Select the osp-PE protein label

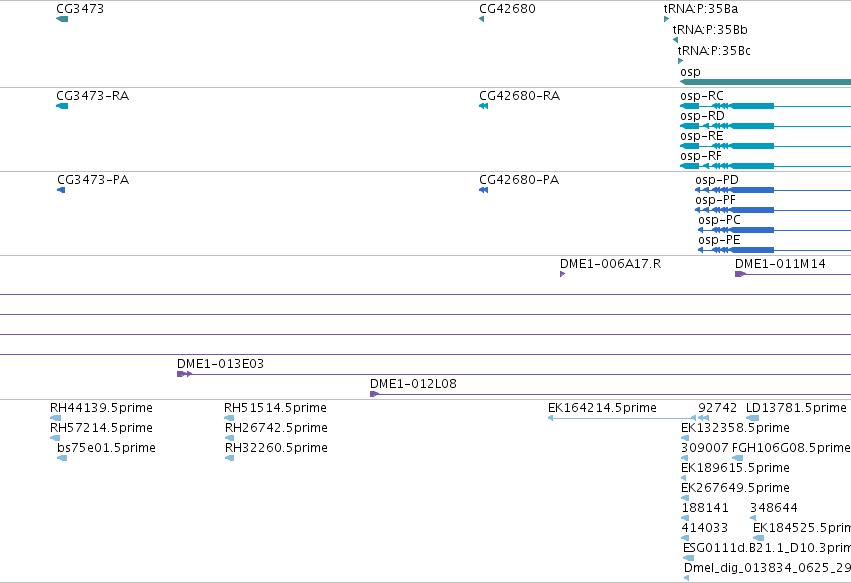(719, 240)
